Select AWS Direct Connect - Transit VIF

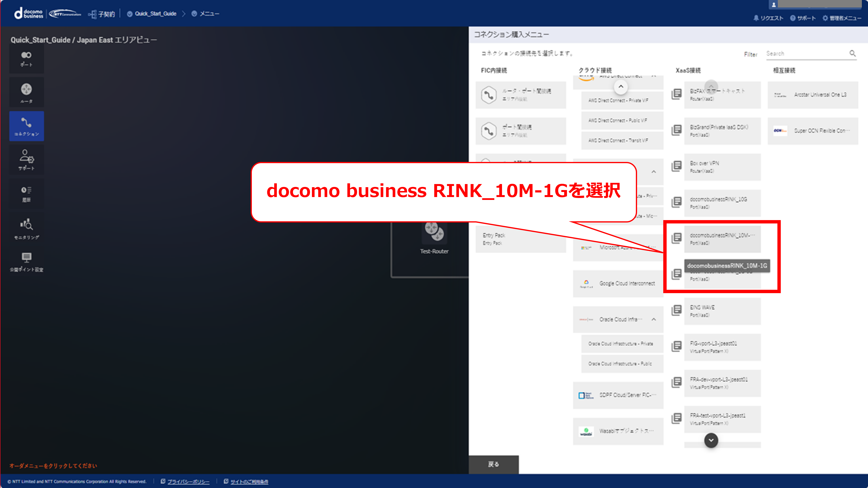point(622,141)
